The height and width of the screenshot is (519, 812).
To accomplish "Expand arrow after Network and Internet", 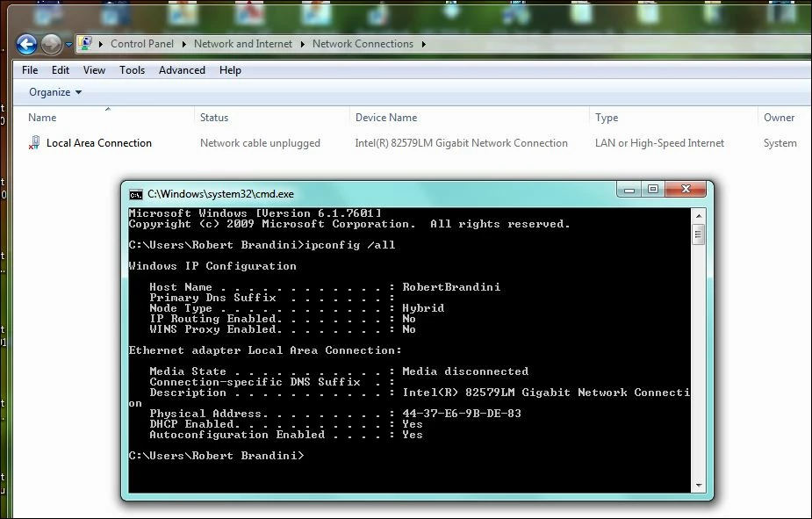I will click(303, 44).
